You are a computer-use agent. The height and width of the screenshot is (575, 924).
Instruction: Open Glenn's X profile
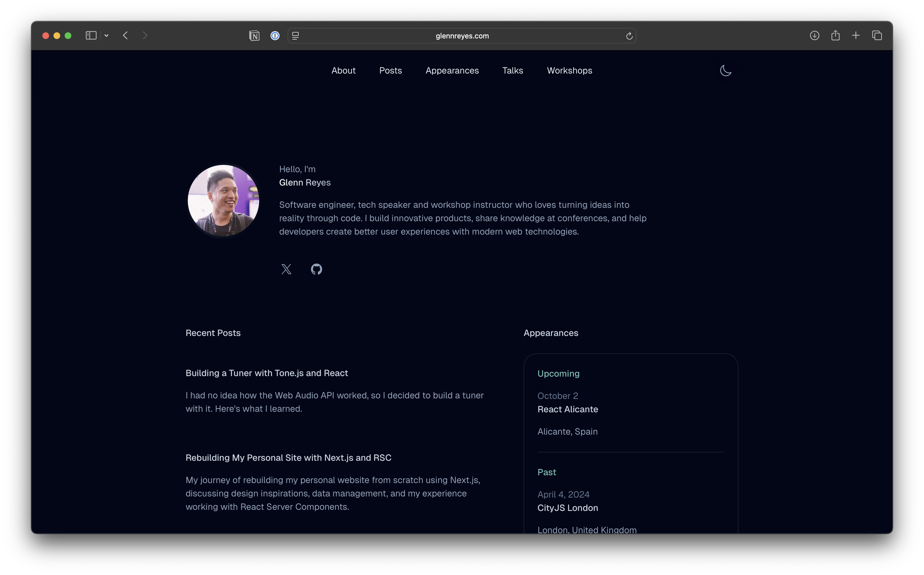(286, 269)
